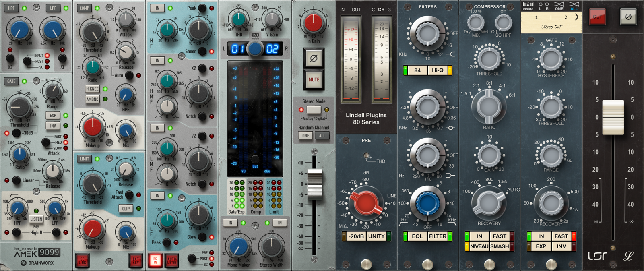
Task: Click channel number display 02
Action: click(272, 49)
